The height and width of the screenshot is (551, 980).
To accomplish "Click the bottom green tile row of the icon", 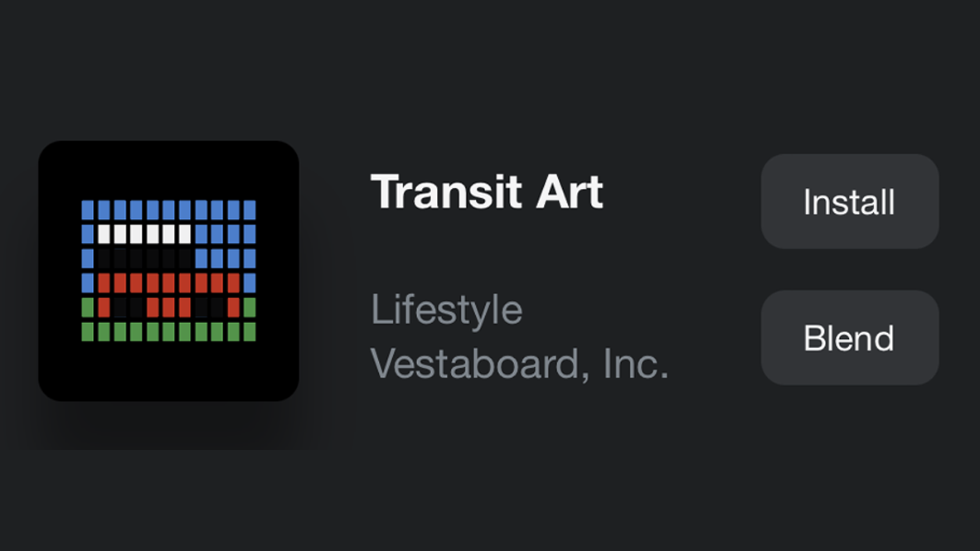I will (168, 332).
